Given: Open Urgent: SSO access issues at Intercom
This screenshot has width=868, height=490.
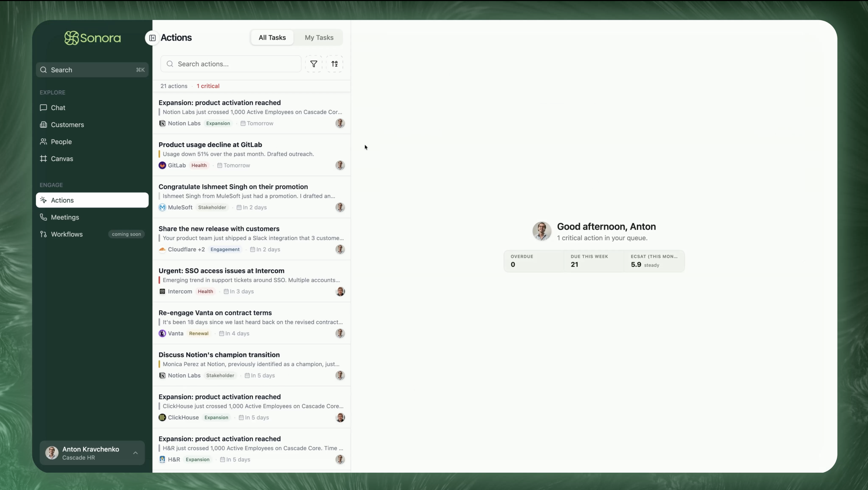Looking at the screenshot, I should (221, 271).
